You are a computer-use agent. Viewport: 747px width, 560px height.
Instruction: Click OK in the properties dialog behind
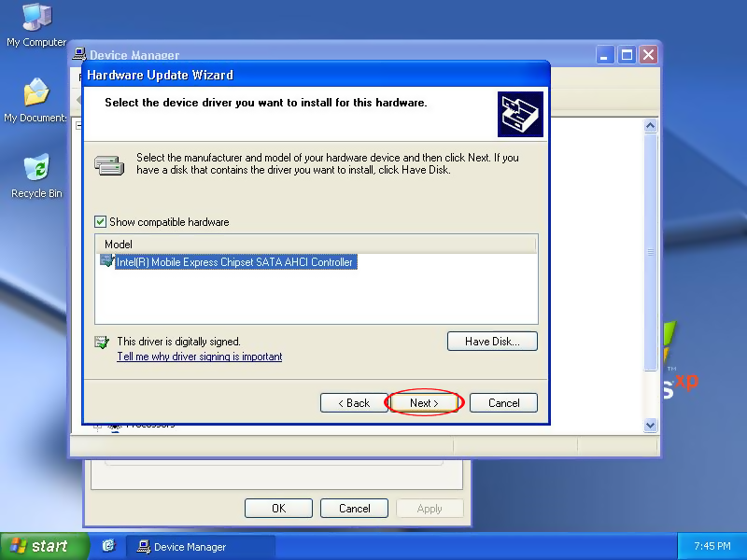pyautogui.click(x=278, y=509)
